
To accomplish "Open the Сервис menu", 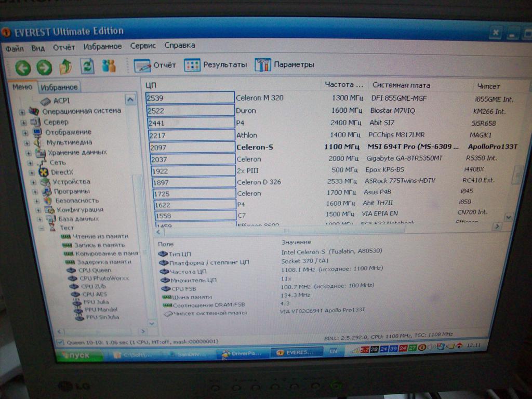I will coord(143,46).
